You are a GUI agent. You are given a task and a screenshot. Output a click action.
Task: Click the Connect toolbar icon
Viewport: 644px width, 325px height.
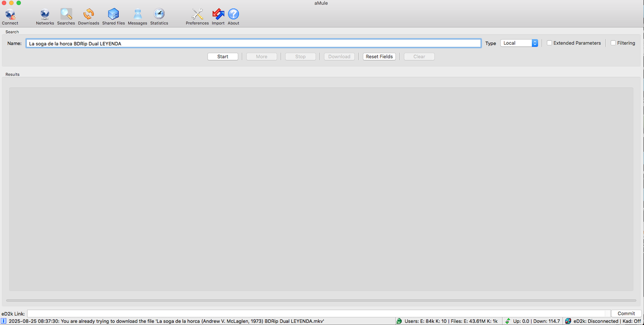(10, 17)
